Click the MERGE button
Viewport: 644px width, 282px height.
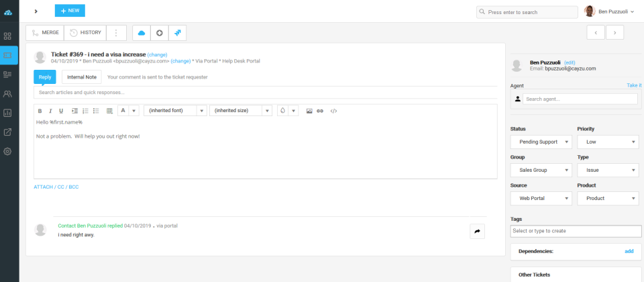click(x=45, y=33)
